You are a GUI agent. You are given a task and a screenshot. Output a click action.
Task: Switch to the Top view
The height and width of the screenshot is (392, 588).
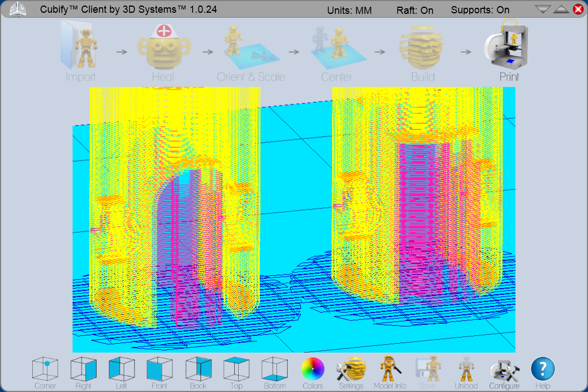[x=236, y=369]
